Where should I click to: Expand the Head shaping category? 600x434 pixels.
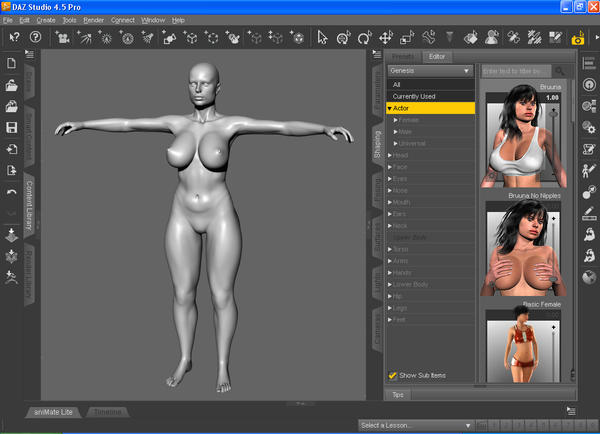(390, 156)
